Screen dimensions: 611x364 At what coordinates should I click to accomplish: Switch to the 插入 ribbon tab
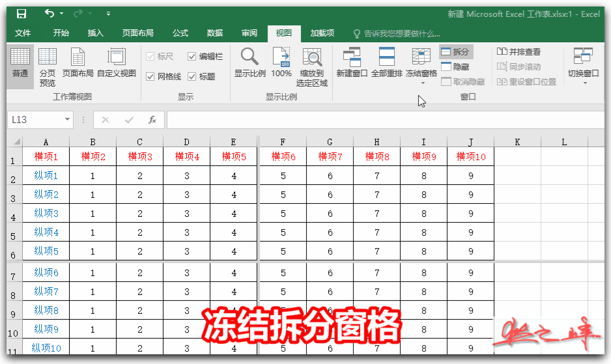(x=96, y=33)
